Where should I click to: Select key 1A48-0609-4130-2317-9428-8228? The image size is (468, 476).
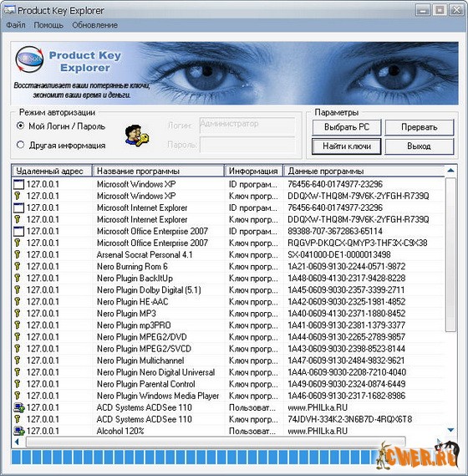point(346,278)
